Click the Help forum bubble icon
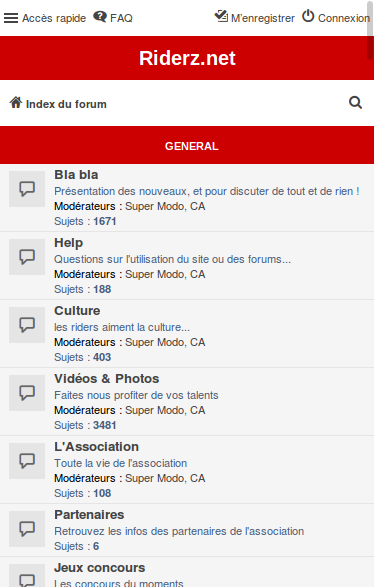 [27, 257]
